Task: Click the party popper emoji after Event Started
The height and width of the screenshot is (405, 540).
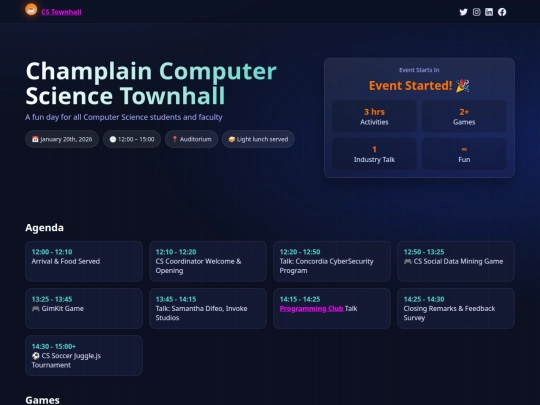Action: click(463, 85)
